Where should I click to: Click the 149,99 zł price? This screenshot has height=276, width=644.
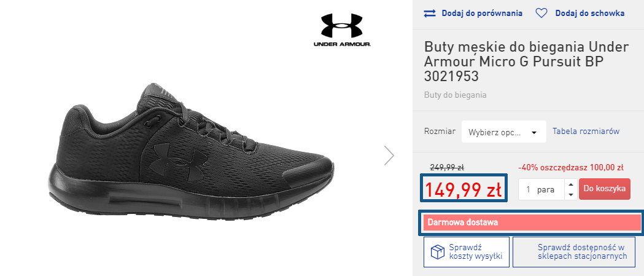(x=464, y=189)
